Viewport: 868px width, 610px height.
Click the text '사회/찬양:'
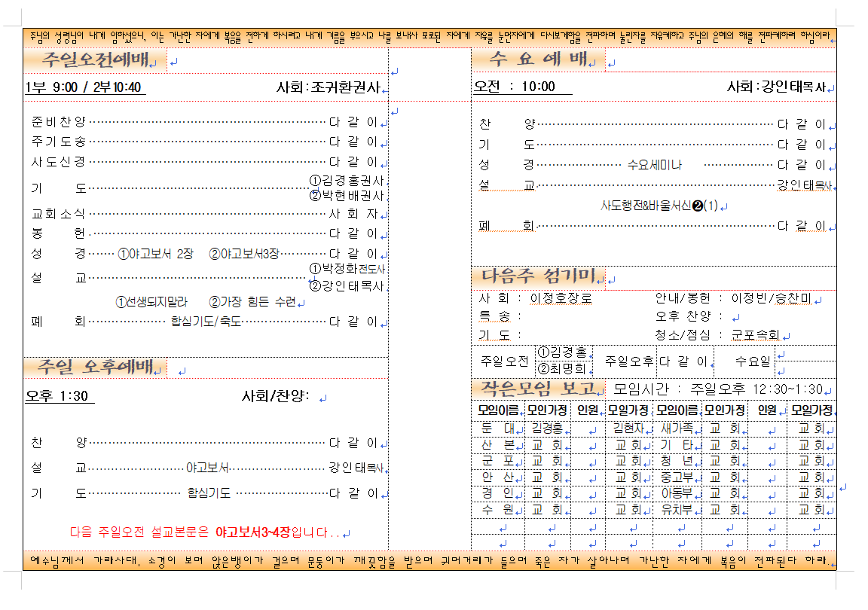tap(276, 396)
